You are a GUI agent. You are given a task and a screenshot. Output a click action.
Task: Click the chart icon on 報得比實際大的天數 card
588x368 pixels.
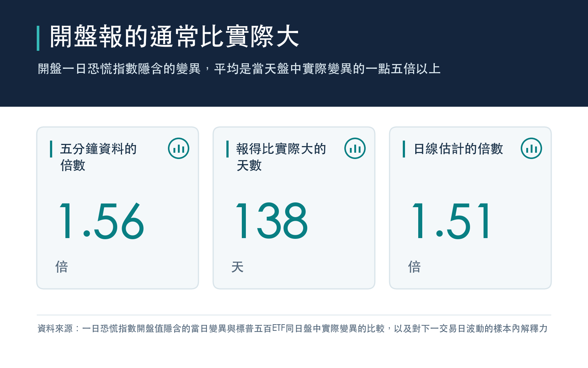(355, 148)
